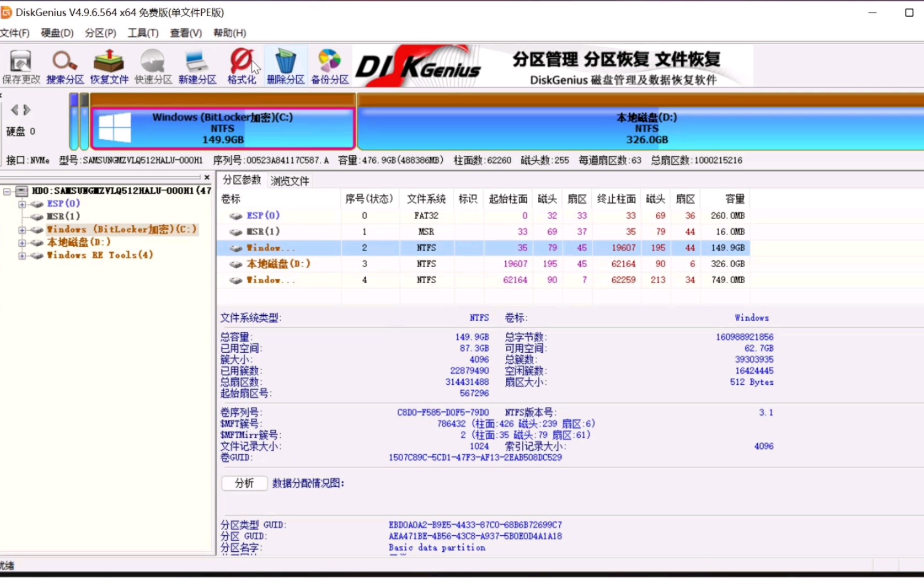This screenshot has height=578, width=924.
Task: Click the Delete Partition (删除分区) icon
Action: pyautogui.click(x=286, y=67)
